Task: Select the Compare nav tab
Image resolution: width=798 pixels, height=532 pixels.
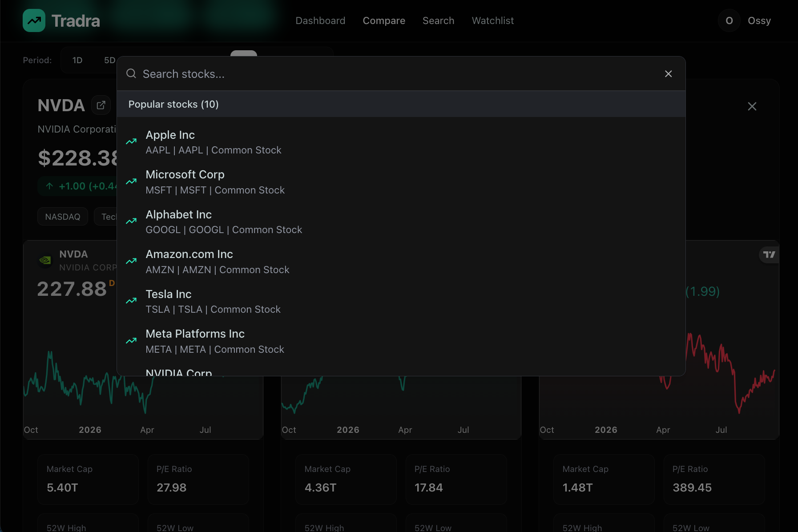Action: tap(384, 20)
